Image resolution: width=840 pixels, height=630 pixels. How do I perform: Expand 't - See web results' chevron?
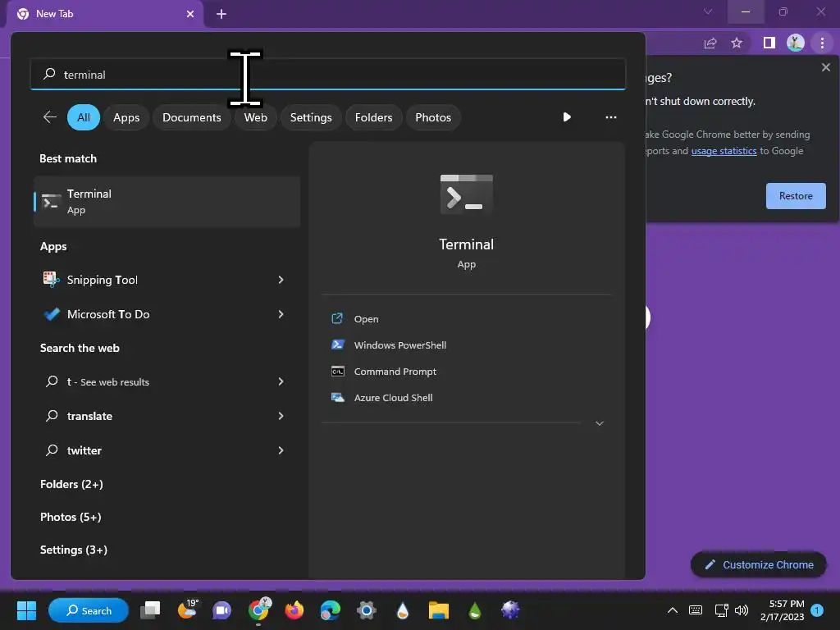(x=281, y=381)
